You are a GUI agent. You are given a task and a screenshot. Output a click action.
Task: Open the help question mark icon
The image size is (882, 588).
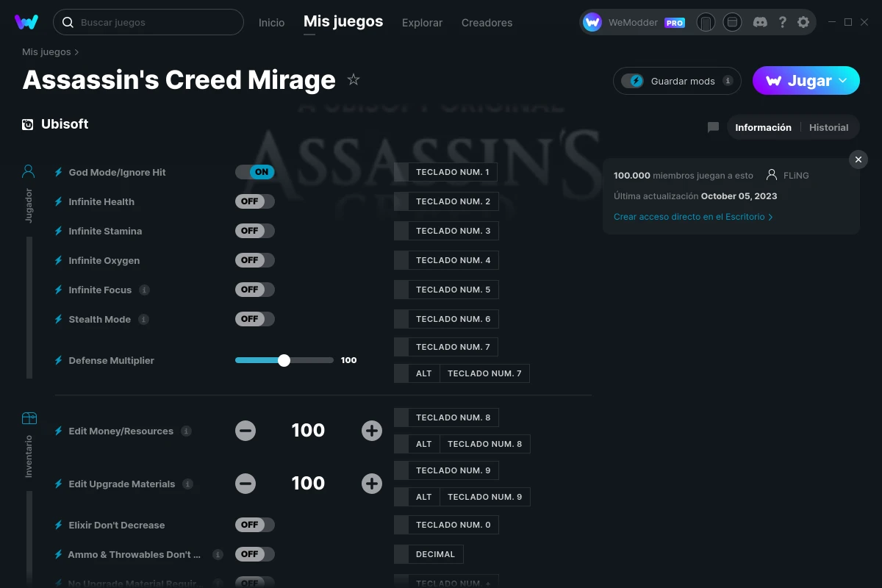(x=783, y=22)
